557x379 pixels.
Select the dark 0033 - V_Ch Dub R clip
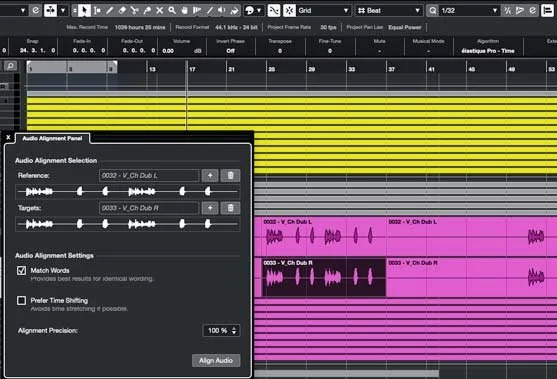(324, 277)
